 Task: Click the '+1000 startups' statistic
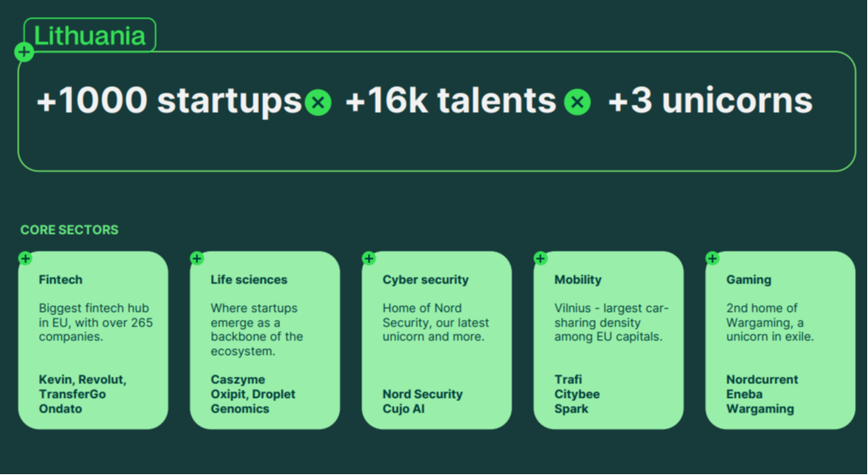tap(169, 101)
